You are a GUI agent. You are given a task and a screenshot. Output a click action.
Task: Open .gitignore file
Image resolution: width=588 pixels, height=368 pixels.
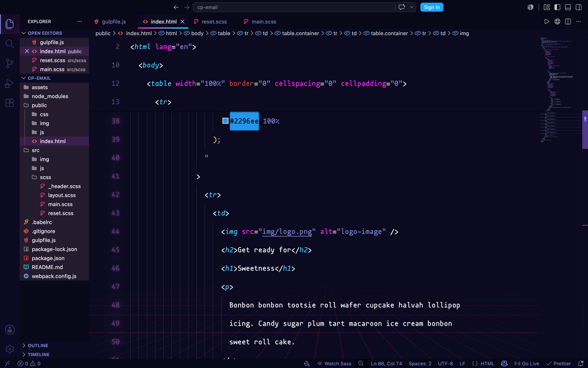(x=54, y=232)
